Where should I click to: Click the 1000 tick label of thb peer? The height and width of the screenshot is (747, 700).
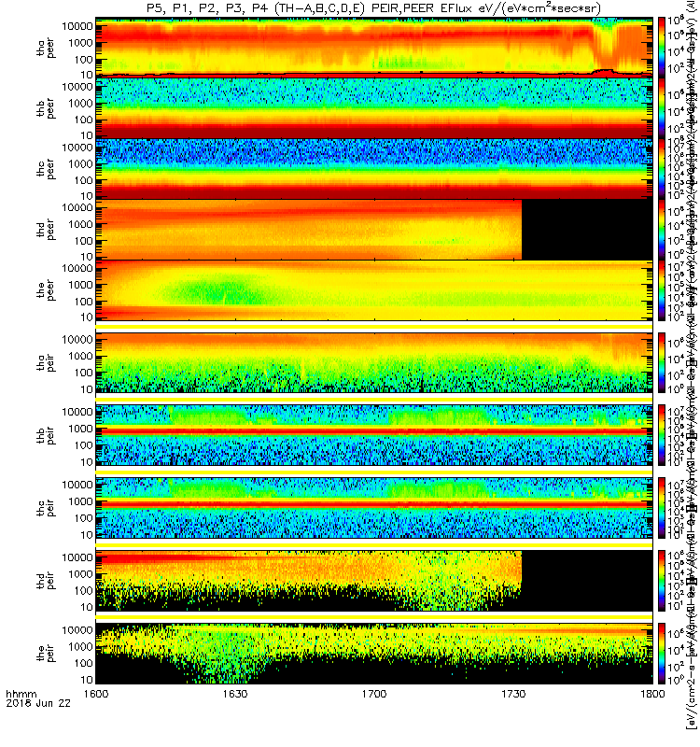[82, 104]
